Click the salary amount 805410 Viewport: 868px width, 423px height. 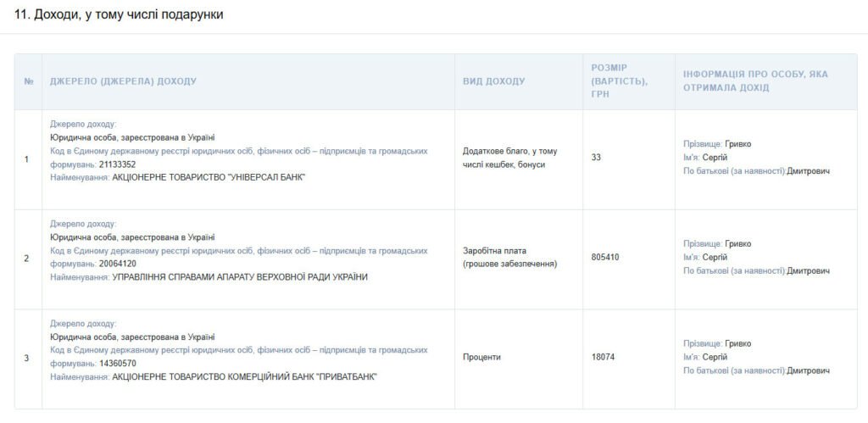click(x=605, y=257)
